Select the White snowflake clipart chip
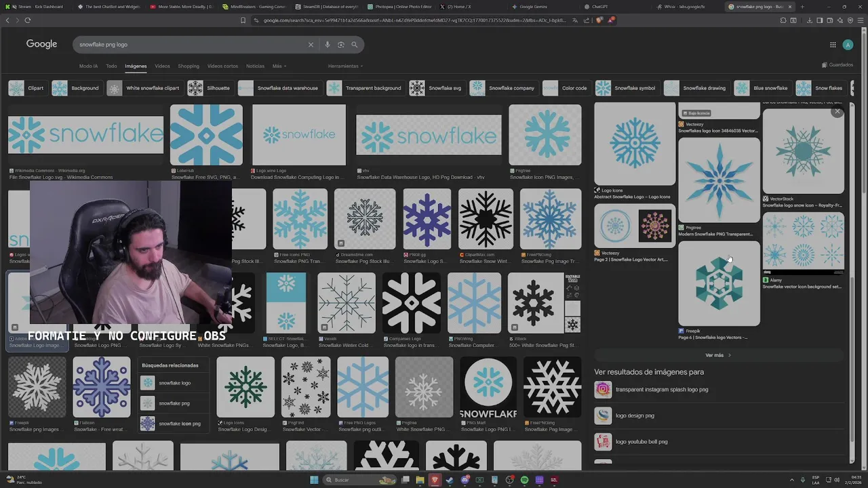This screenshot has height=488, width=868. coord(144,88)
